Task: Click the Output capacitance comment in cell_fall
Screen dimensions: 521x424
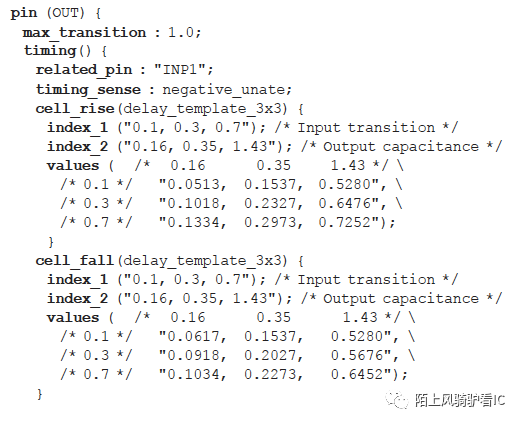Action: coord(401,298)
